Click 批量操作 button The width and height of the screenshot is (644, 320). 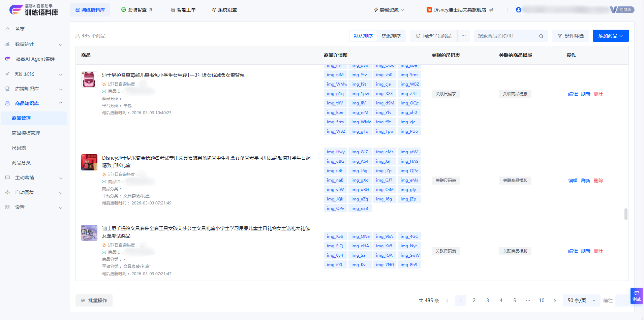tap(94, 300)
